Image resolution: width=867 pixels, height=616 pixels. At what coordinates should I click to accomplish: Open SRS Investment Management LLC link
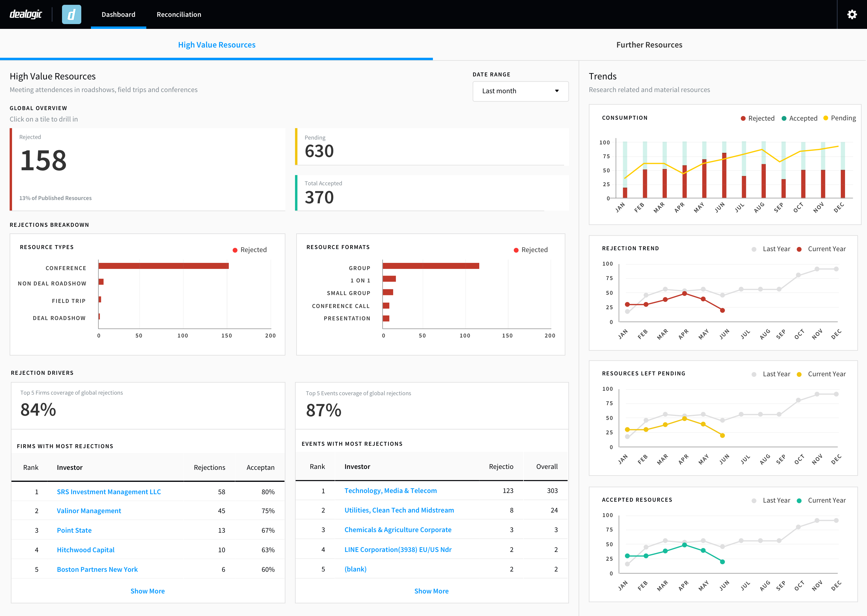[x=109, y=491]
